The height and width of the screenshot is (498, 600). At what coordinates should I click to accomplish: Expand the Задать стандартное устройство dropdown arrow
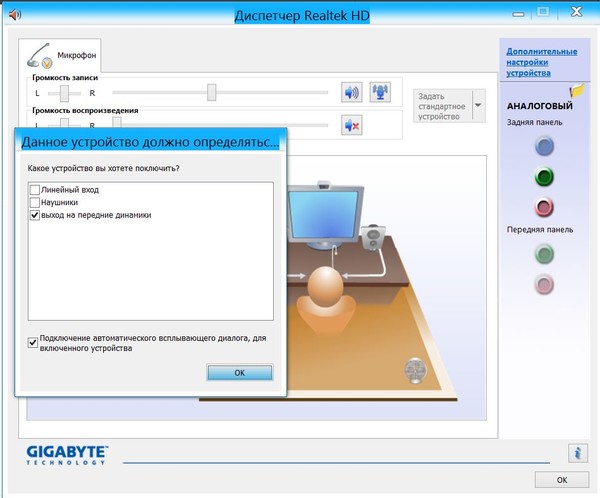point(478,105)
